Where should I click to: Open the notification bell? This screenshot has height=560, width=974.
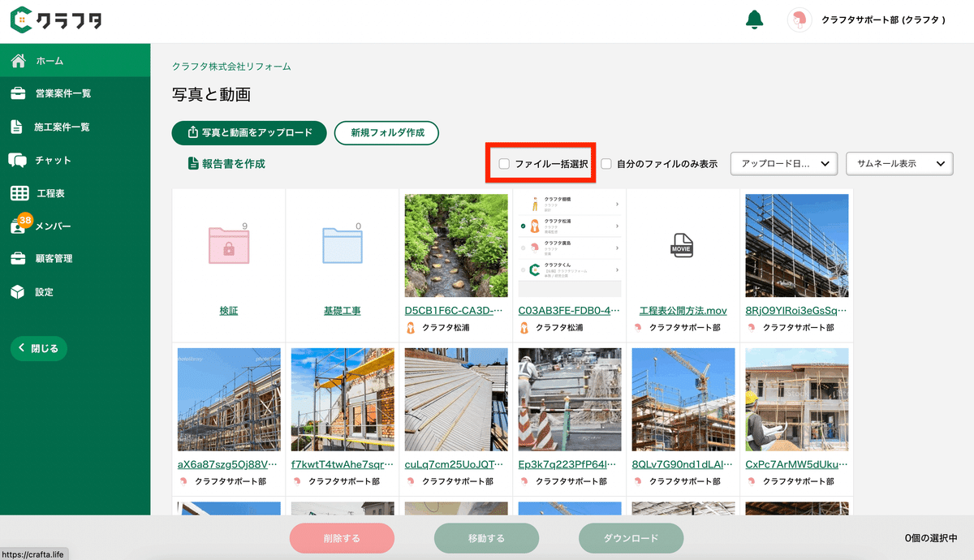pyautogui.click(x=754, y=19)
